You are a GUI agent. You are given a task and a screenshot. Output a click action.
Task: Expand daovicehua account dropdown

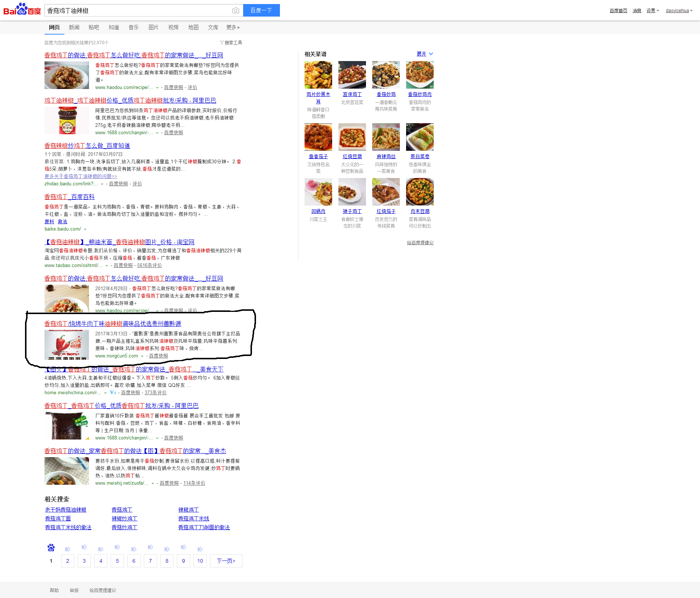click(x=679, y=11)
